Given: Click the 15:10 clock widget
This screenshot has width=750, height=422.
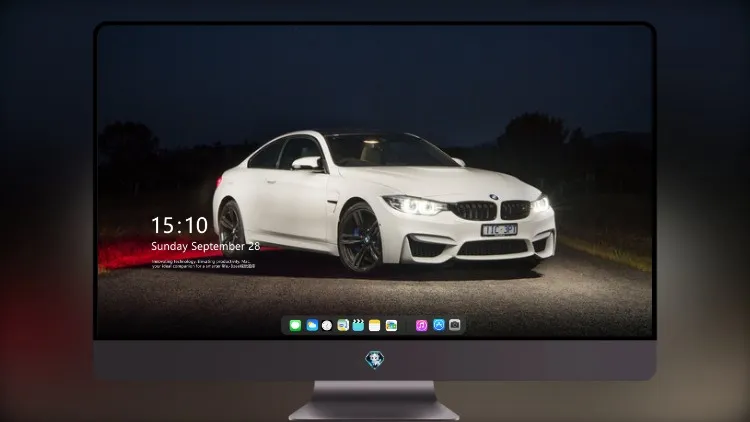Looking at the screenshot, I should coord(179,225).
